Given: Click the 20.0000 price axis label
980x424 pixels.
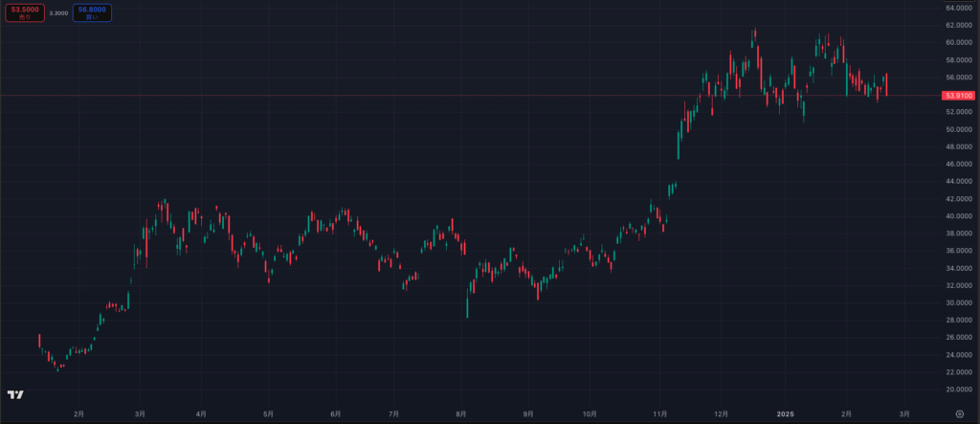Looking at the screenshot, I should pyautogui.click(x=958, y=389).
